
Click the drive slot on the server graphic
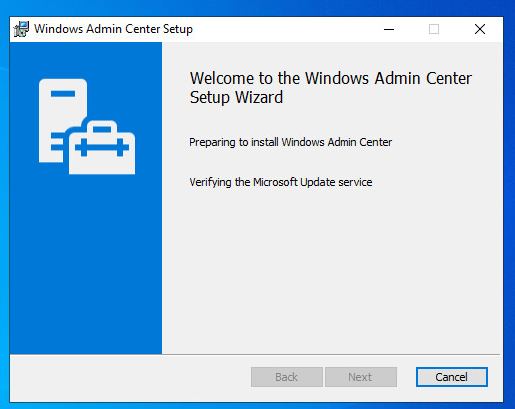click(63, 94)
